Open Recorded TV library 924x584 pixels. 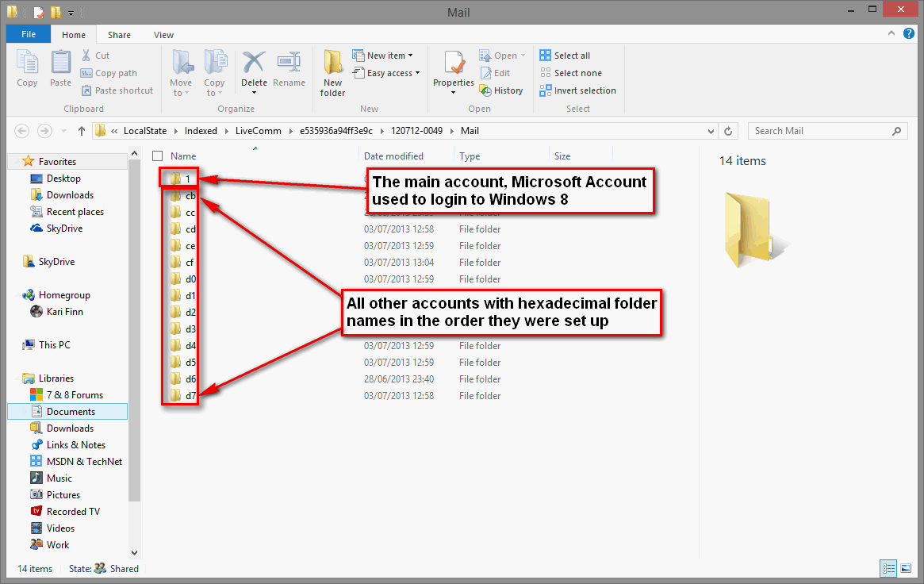(x=73, y=512)
